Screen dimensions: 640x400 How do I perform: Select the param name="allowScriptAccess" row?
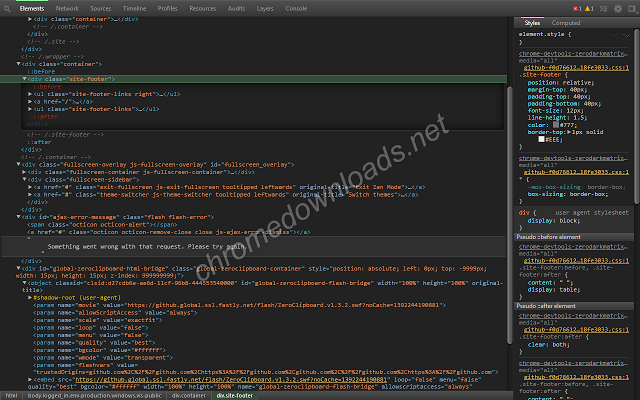(x=115, y=313)
